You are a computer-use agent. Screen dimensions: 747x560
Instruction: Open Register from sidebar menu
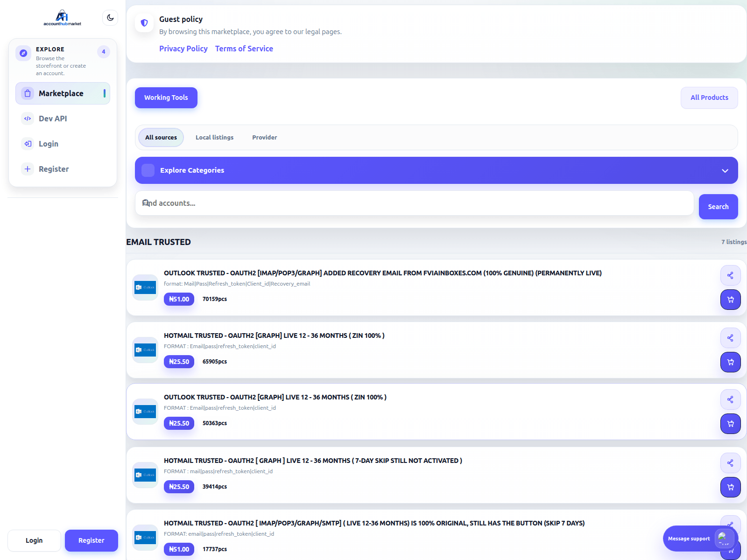(x=63, y=169)
